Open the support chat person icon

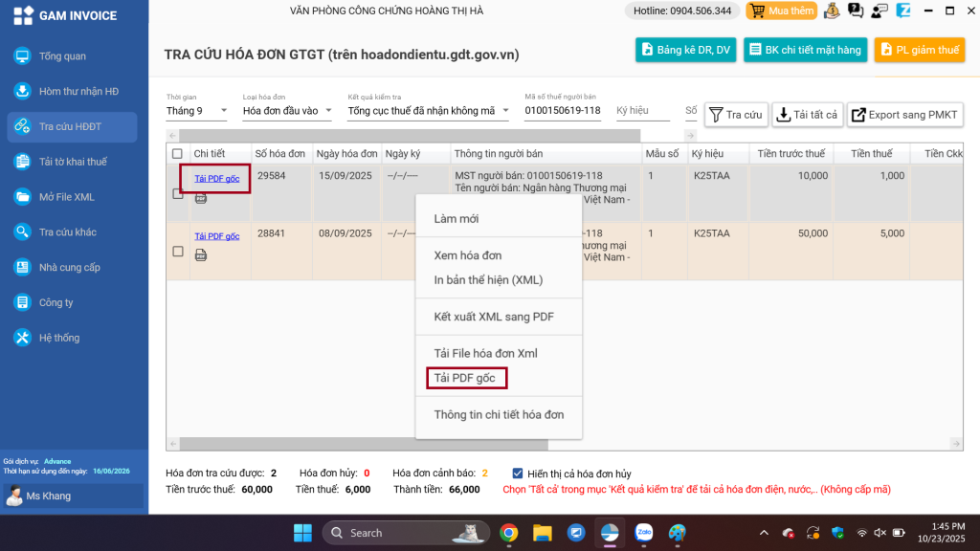878,11
